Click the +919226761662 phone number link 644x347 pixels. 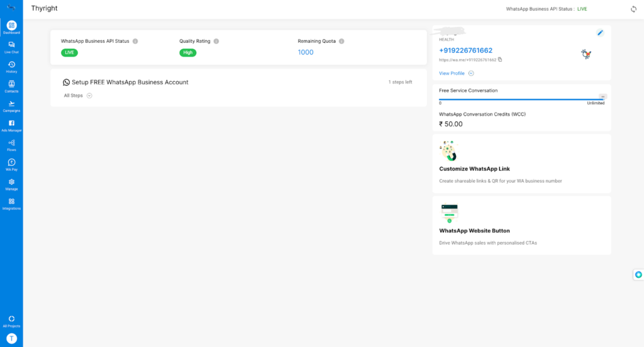[465, 50]
